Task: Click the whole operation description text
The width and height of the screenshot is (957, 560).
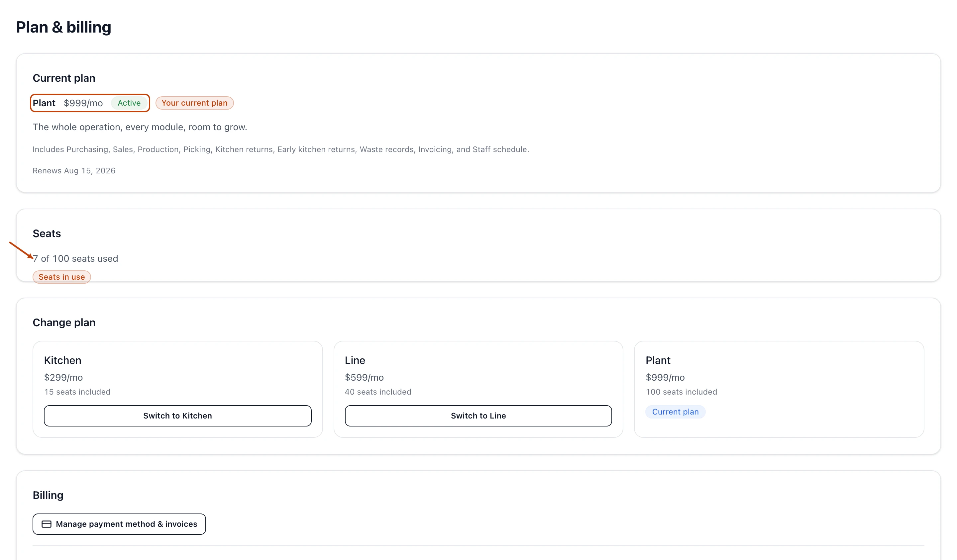Action: (x=140, y=127)
